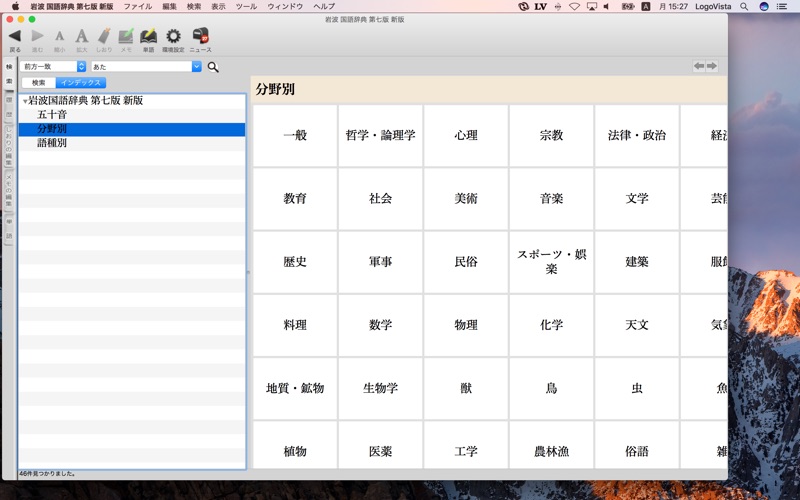This screenshot has height=500, width=800.
Task: Open the 履歴 vertical side tab
Action: 9,107
